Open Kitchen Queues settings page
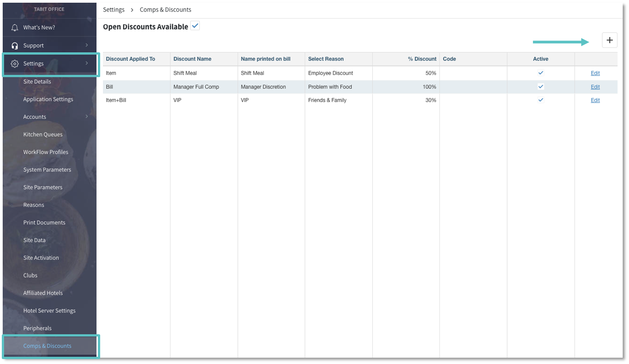 pyautogui.click(x=43, y=134)
